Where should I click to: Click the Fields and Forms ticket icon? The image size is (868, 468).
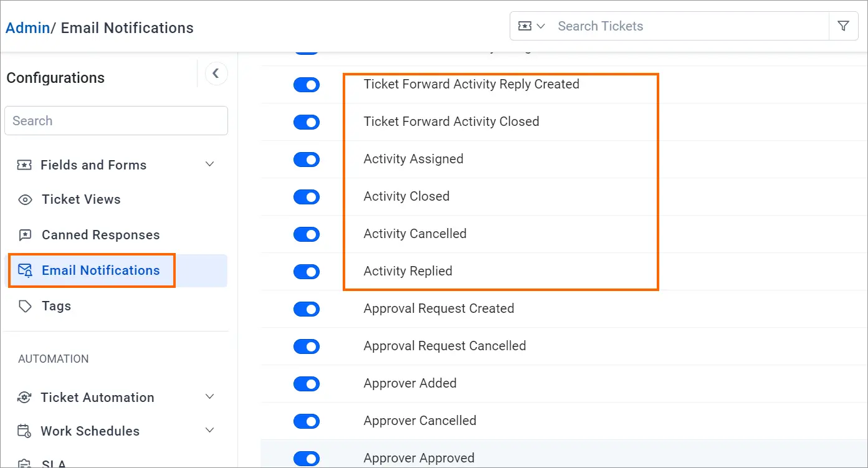[24, 165]
